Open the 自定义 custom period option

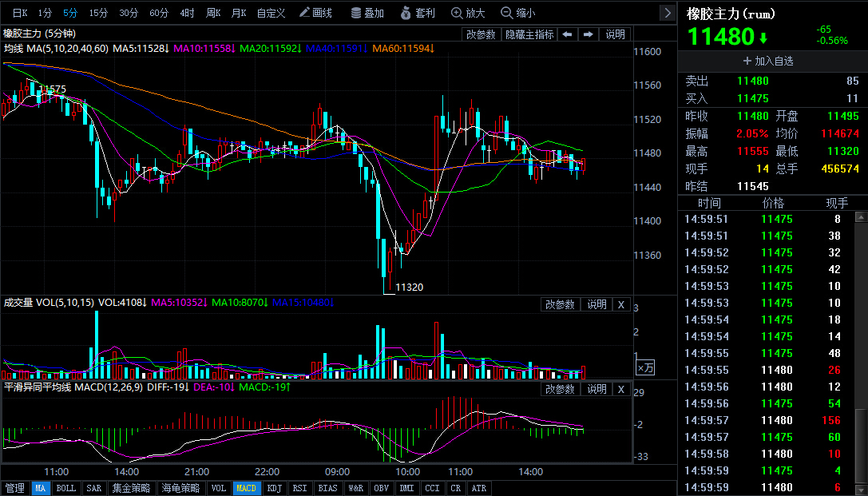tap(271, 13)
